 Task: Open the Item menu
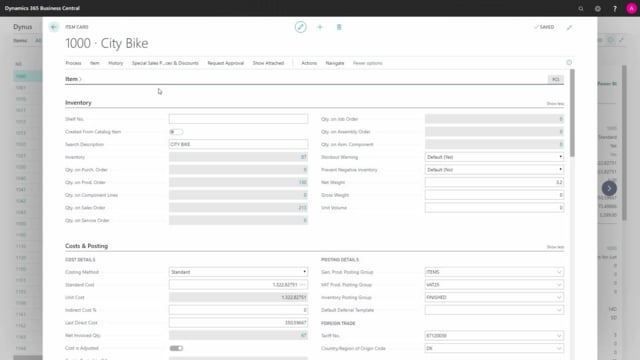click(x=95, y=63)
